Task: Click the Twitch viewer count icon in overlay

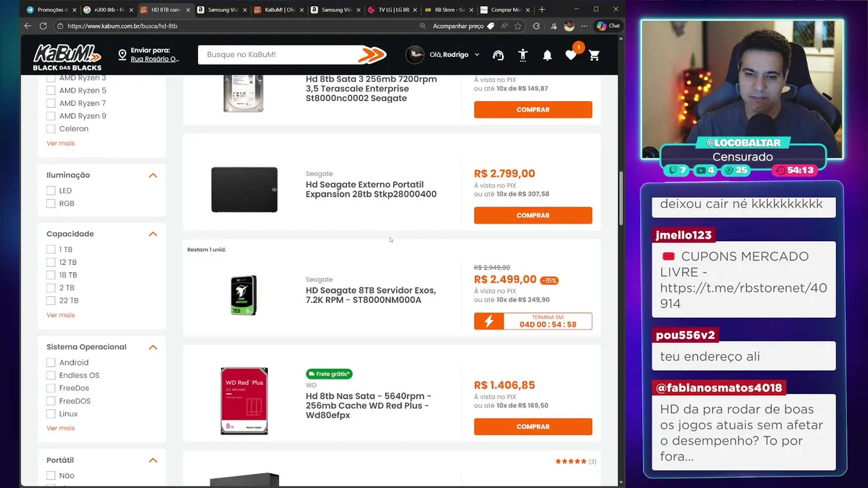Action: click(x=673, y=170)
